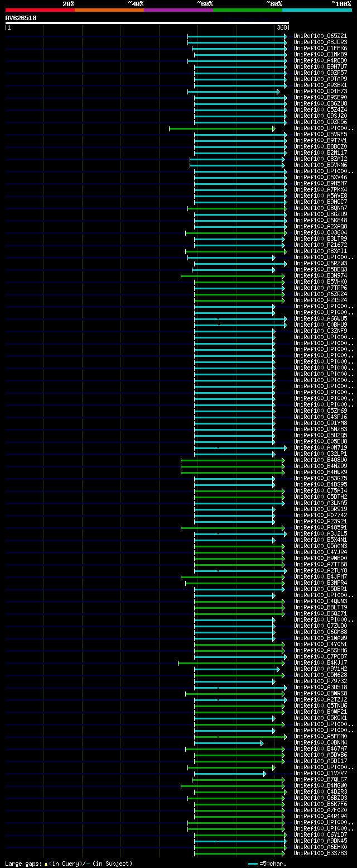Select hit label UniRef100_Q5VRF5
Image resolution: width=357 pixels, height=868 pixels.
click(x=320, y=134)
